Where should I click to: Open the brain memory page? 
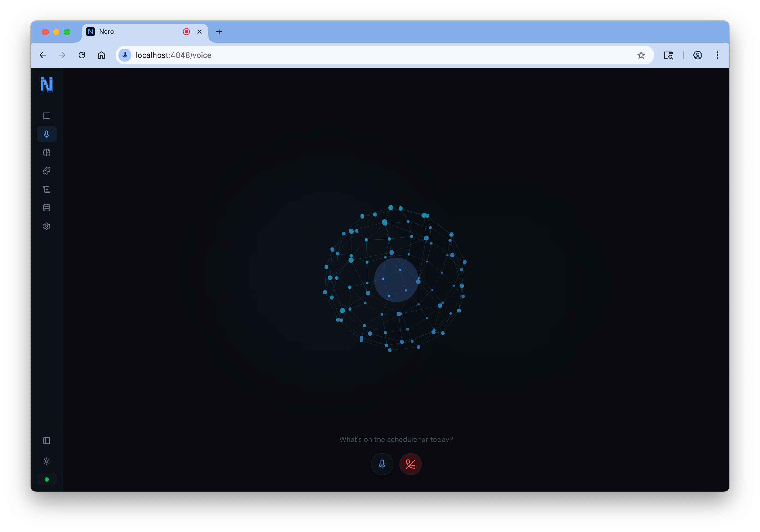(46, 153)
